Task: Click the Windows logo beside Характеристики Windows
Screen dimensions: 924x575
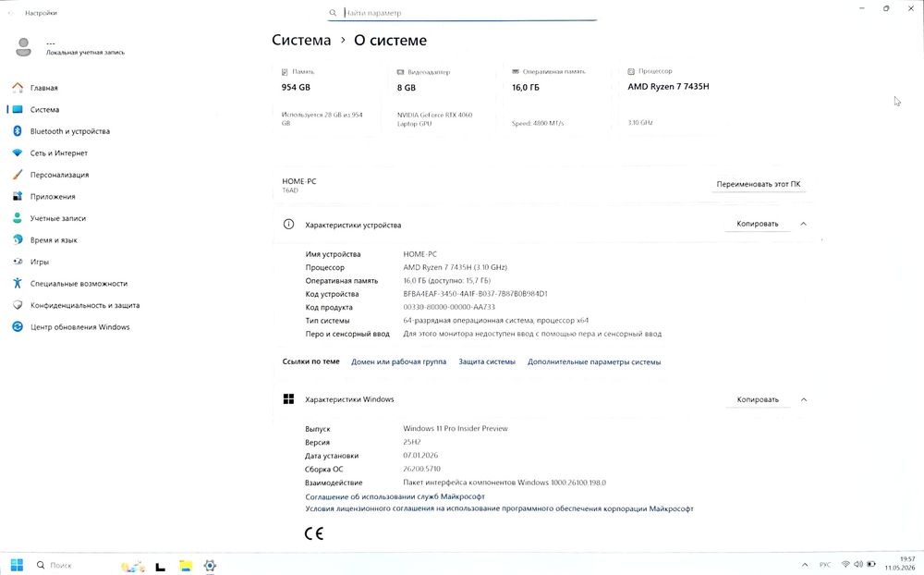Action: 288,399
